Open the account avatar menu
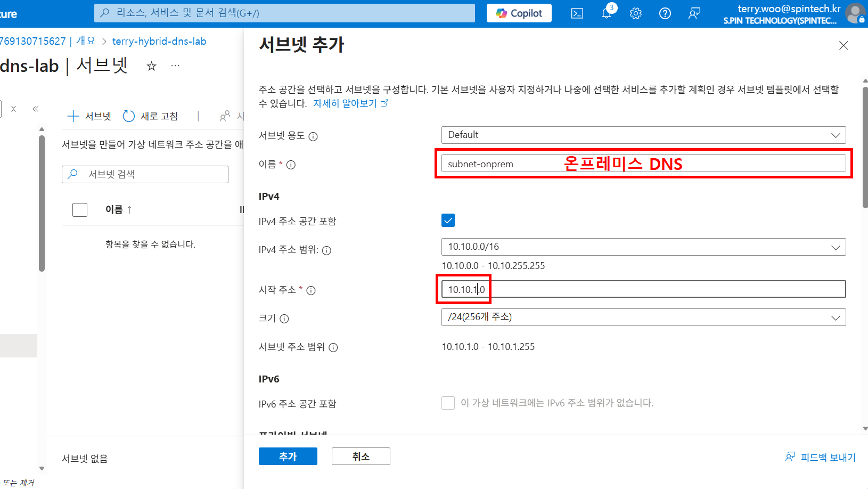The height and width of the screenshot is (489, 868). point(855,14)
